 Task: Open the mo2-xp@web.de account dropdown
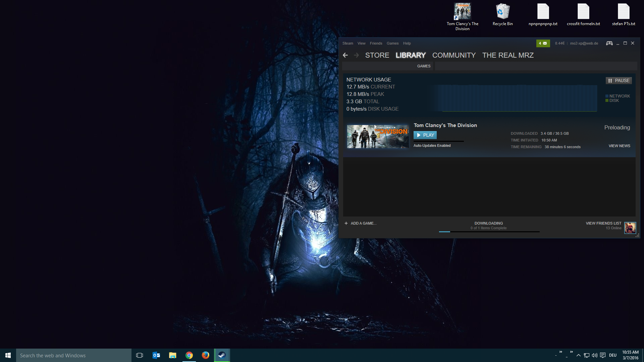coord(584,43)
